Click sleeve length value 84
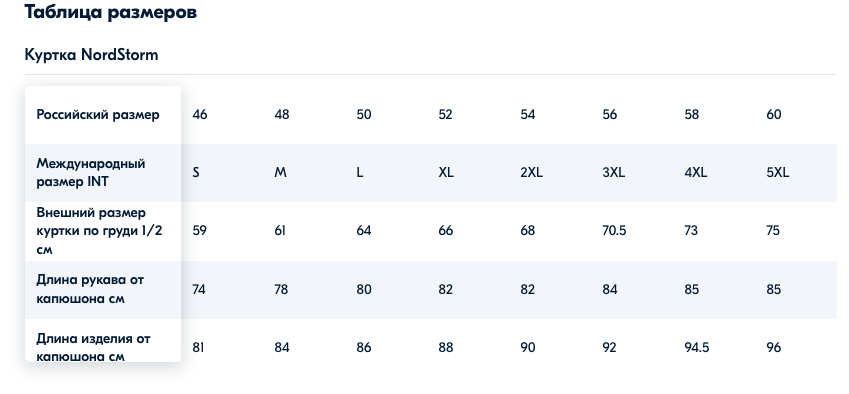Viewport: 849px width, 394px height. (x=610, y=290)
